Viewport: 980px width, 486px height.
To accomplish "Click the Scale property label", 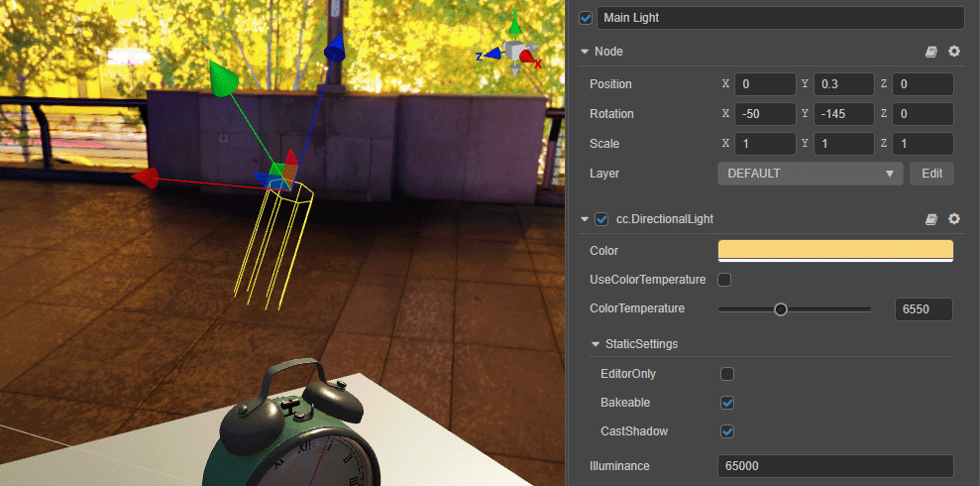I will (604, 144).
